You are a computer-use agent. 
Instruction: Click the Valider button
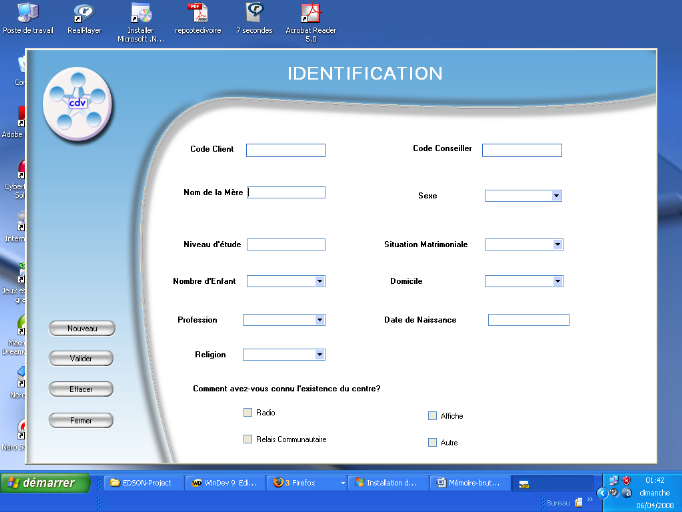point(82,358)
